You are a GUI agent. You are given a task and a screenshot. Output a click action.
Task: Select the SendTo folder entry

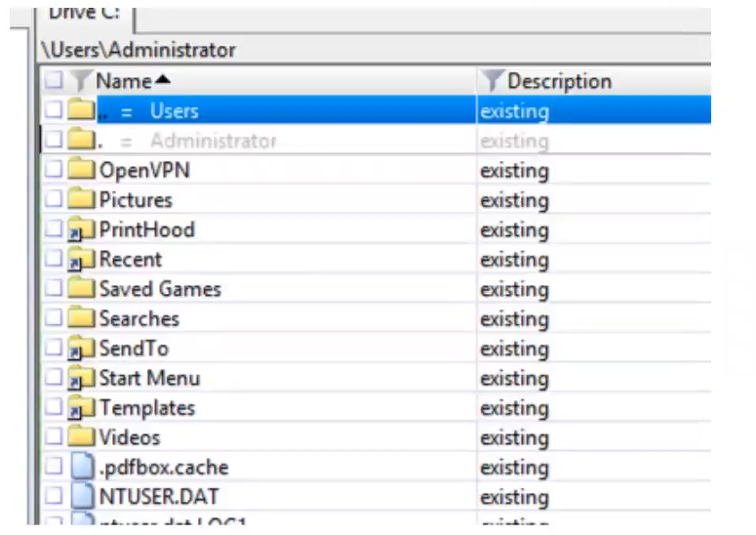coord(377,349)
